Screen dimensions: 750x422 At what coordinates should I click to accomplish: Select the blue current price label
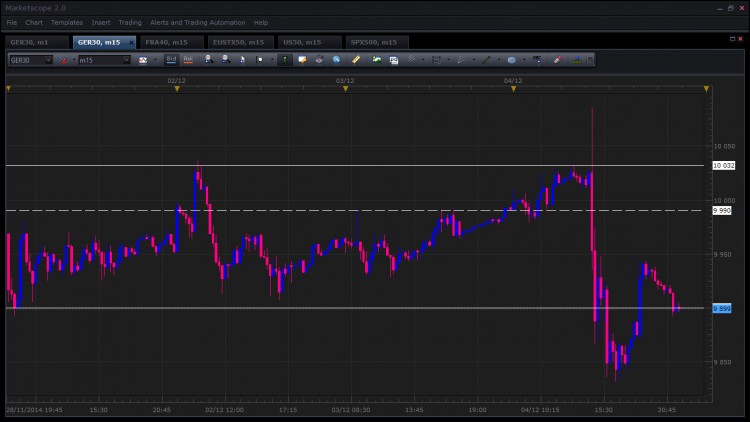[722, 309]
